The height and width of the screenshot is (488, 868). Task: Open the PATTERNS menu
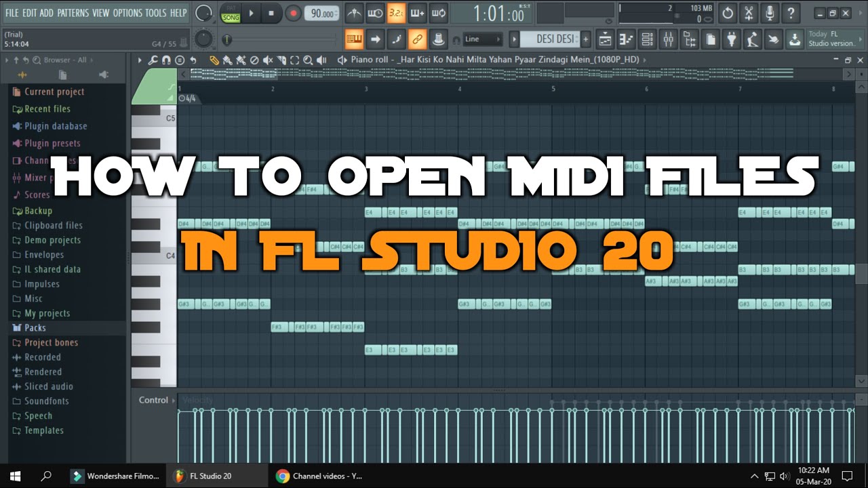(x=73, y=13)
